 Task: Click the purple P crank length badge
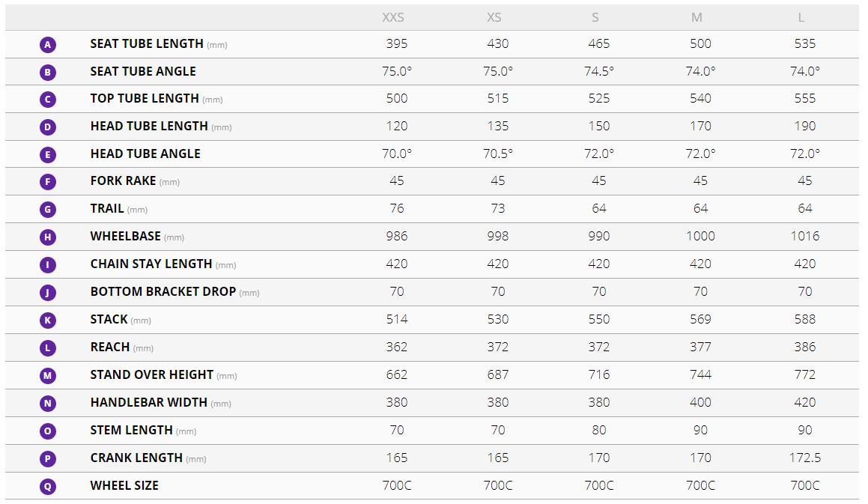(x=48, y=459)
